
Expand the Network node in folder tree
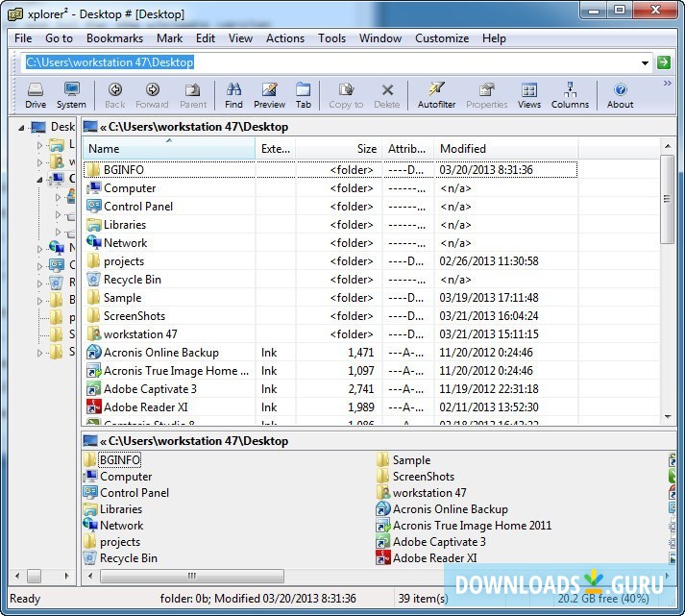click(39, 249)
